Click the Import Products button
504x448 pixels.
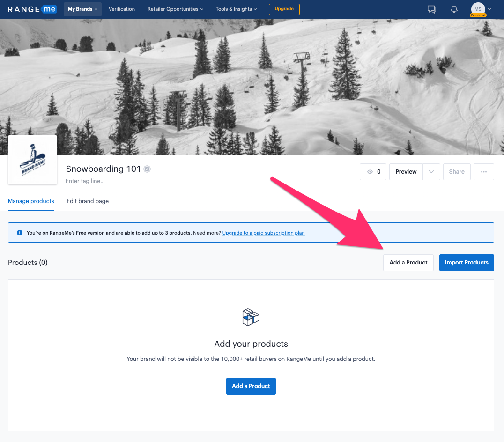[x=467, y=263]
